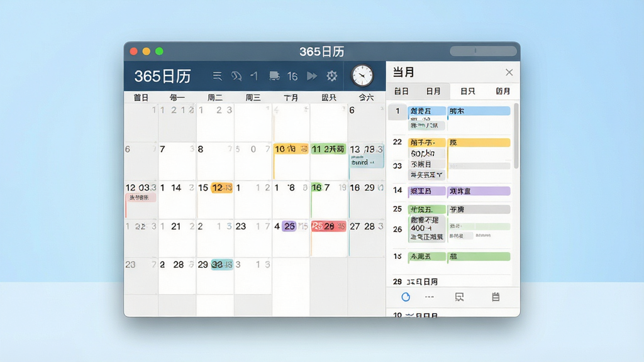This screenshot has height=362, width=644.
Task: Open the green event on day 11
Action: pyautogui.click(x=328, y=149)
